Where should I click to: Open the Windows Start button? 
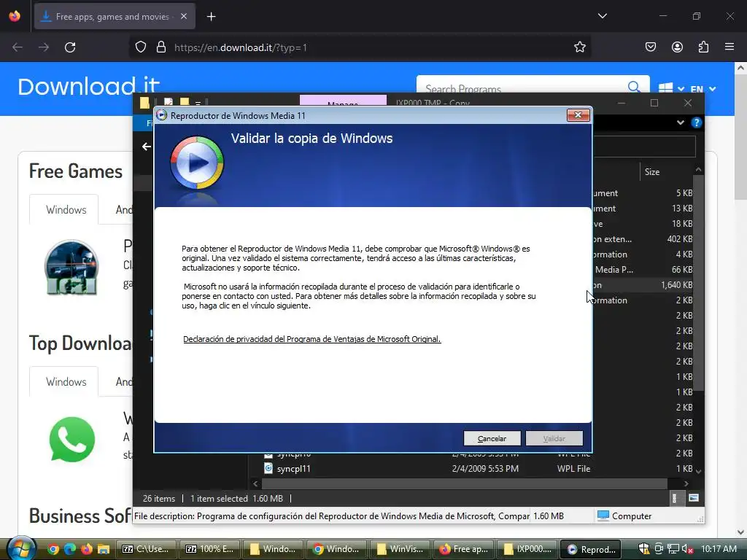pos(21,548)
